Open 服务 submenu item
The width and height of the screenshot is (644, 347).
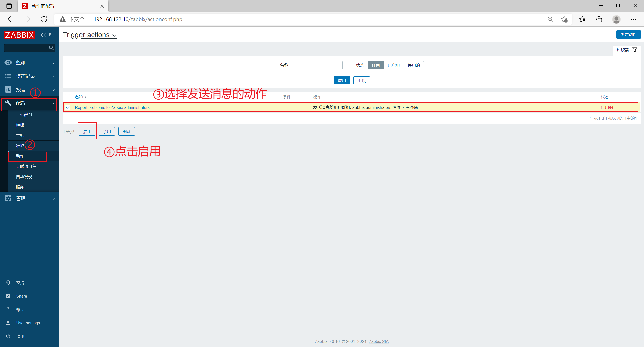tap(34, 187)
